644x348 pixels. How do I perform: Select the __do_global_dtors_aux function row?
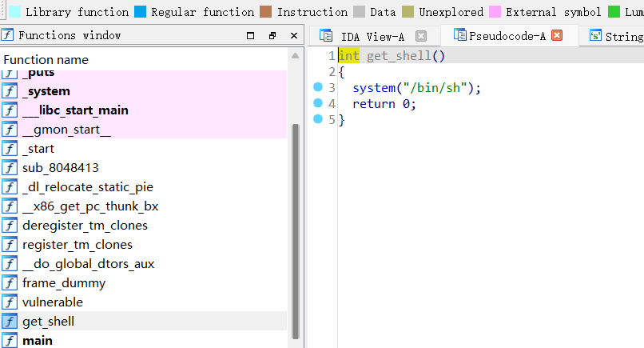[x=144, y=264]
